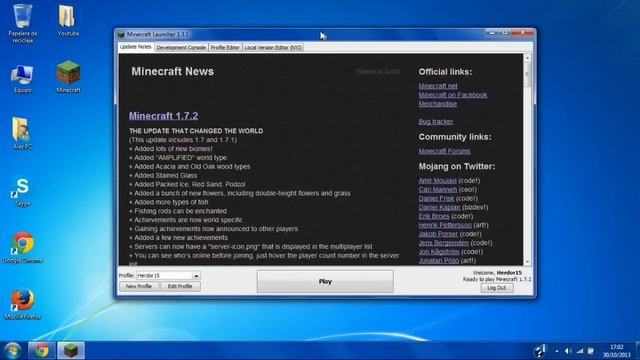Select the Youtube folder on desktop
This screenshot has height=360, width=640.
coord(68,21)
